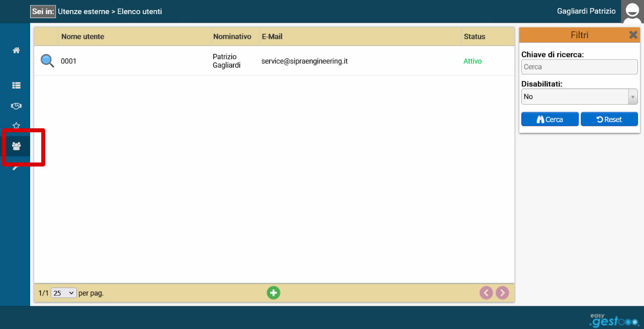Open the list view sidebar icon
Screen dimensions: 644x329
coord(16,86)
